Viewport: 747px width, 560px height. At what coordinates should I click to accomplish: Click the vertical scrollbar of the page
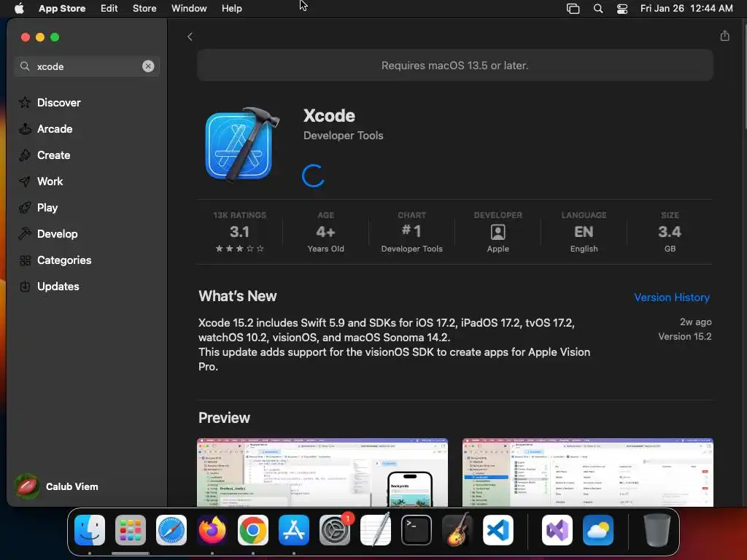tap(744, 76)
